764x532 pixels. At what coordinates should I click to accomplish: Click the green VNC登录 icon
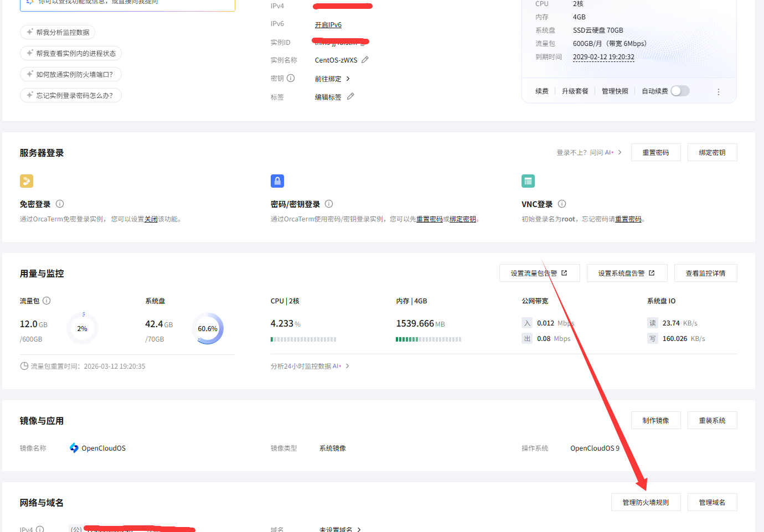tap(528, 181)
